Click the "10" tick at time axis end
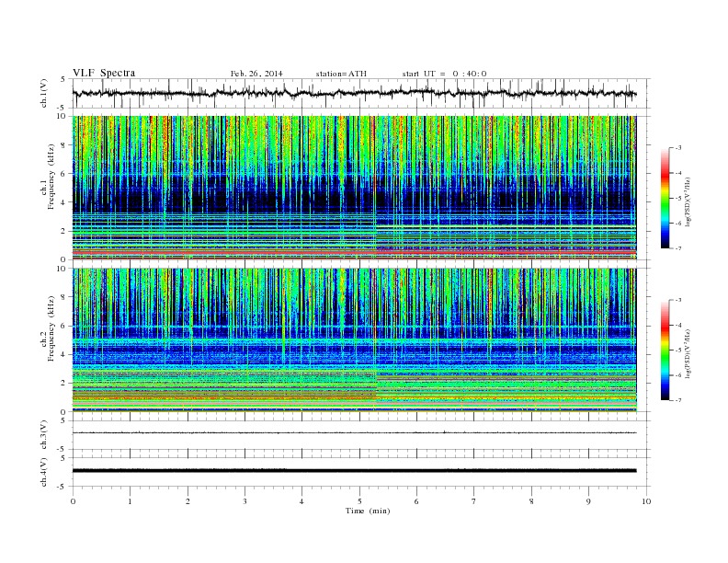Screen dimensions: 728x563 click(646, 501)
